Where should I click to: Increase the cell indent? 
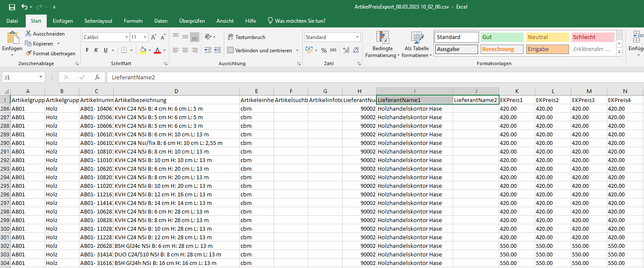217,50
